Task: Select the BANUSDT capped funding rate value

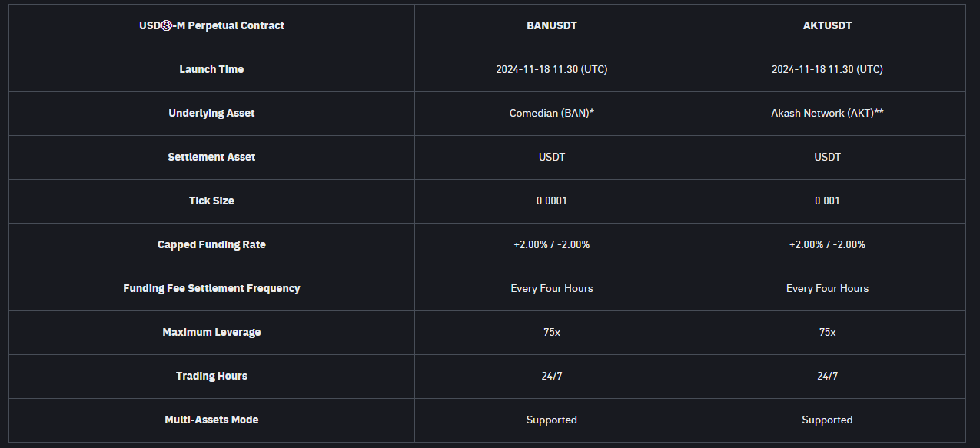Action: [x=551, y=244]
